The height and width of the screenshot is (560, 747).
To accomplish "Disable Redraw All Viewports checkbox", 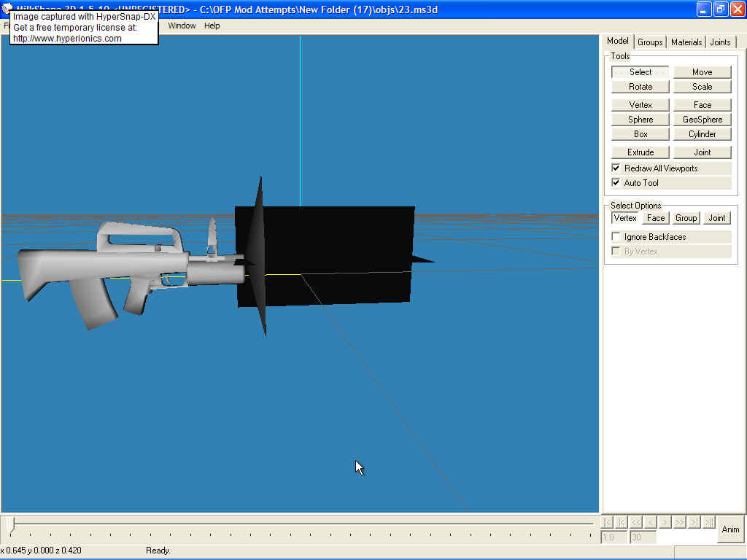I will (x=616, y=168).
